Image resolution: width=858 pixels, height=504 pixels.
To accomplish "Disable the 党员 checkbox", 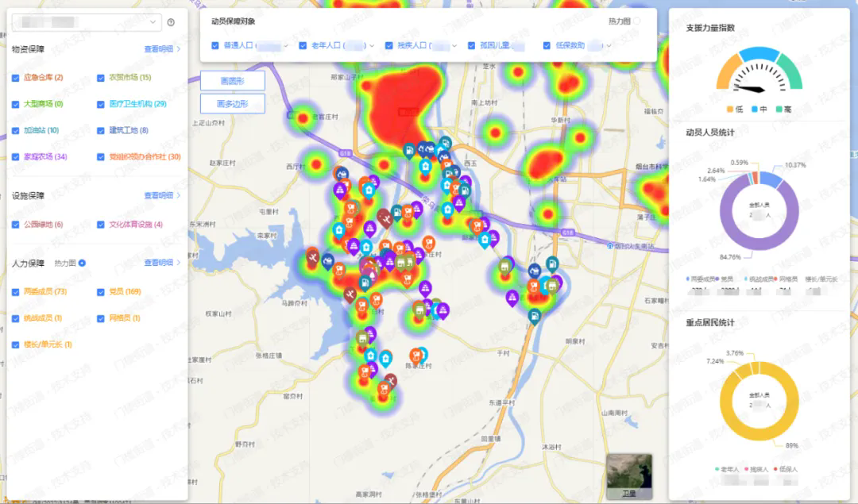I will coord(101,292).
